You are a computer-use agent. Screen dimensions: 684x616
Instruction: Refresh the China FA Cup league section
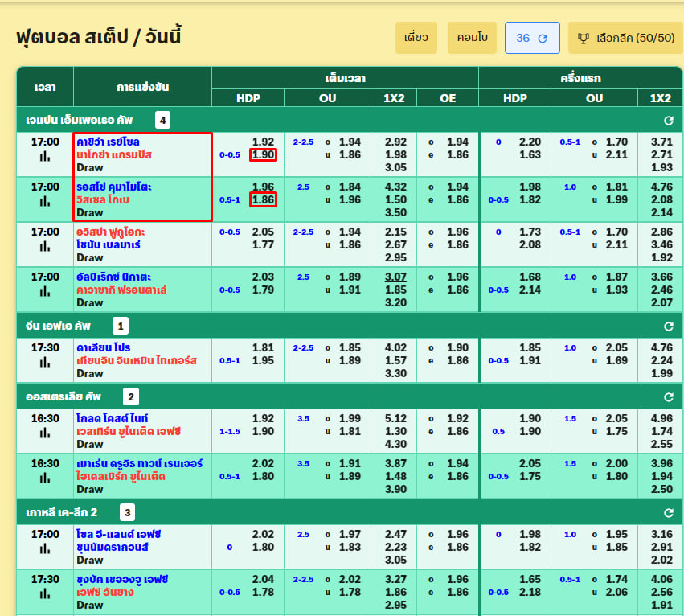pyautogui.click(x=668, y=326)
